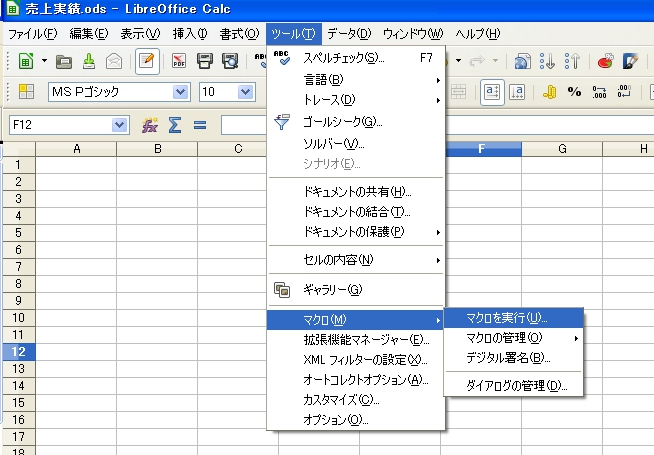Viewport: 654px width, 455px height.
Task: Toggle top-to-bottom text direction button
Action: tap(516, 92)
